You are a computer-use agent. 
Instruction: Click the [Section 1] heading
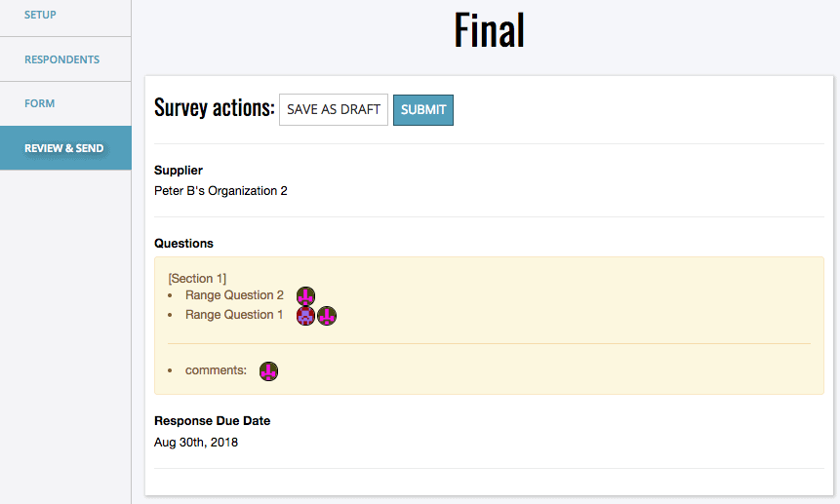(197, 279)
